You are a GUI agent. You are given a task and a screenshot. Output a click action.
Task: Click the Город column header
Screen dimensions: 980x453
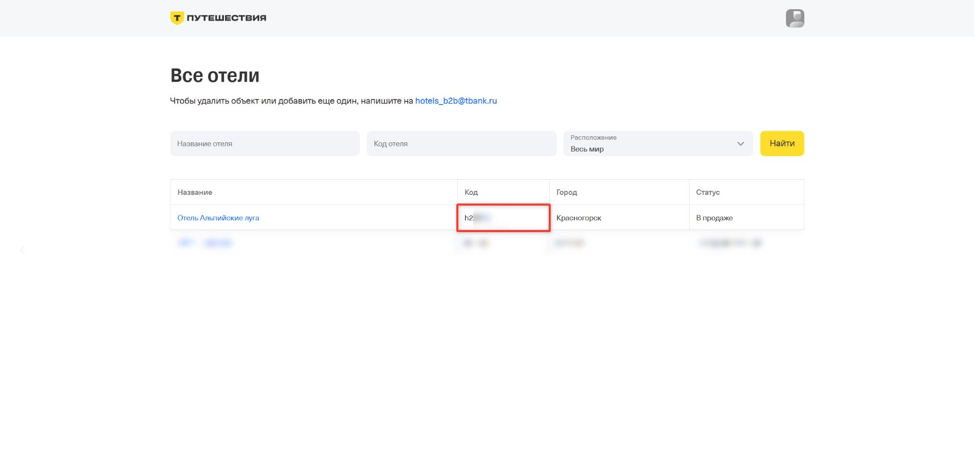(x=567, y=192)
